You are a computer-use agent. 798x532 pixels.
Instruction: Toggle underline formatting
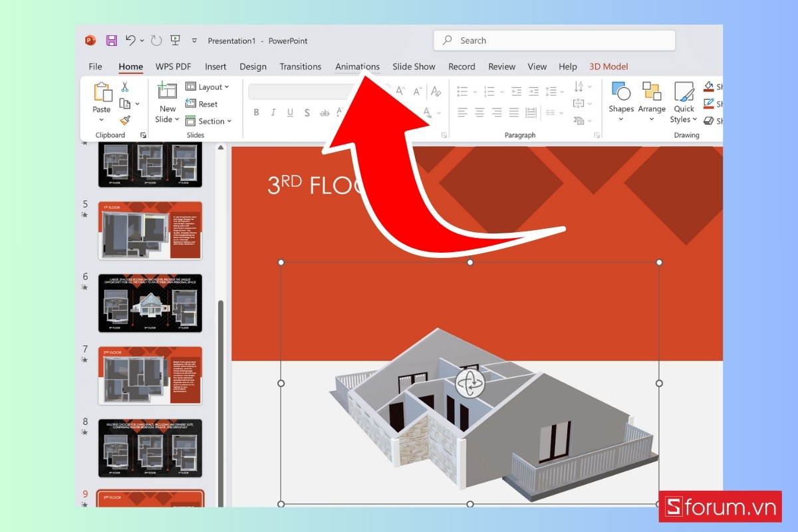290,112
